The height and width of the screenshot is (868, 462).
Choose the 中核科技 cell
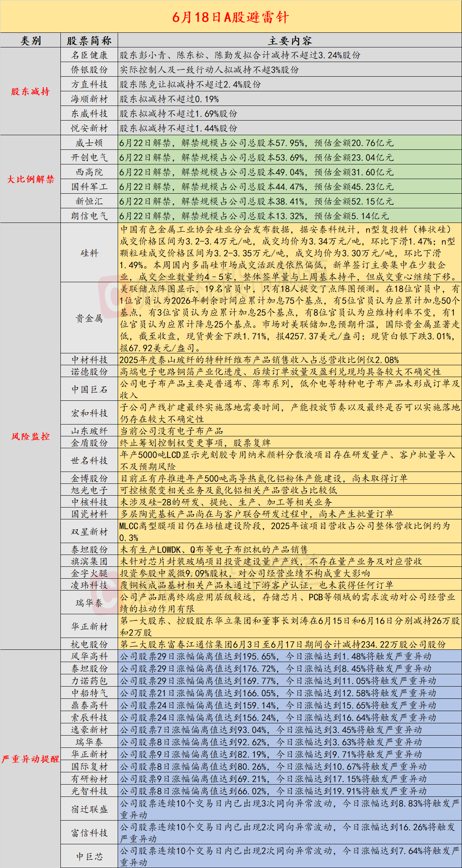(89, 502)
